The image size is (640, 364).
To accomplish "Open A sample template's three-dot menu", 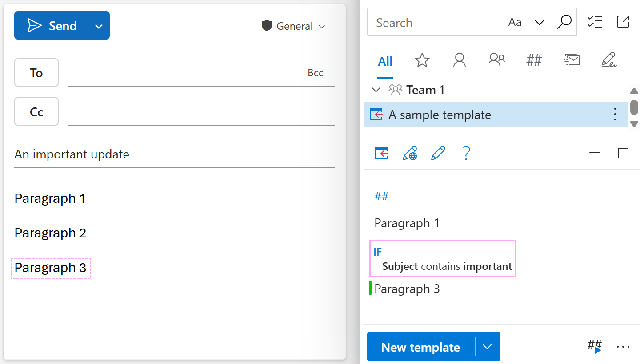I will tap(615, 115).
